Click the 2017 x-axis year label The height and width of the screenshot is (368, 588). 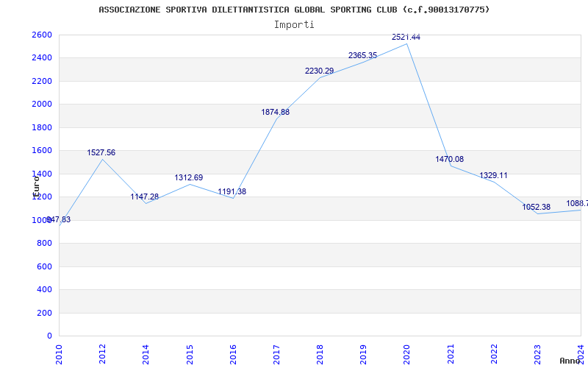click(x=276, y=354)
